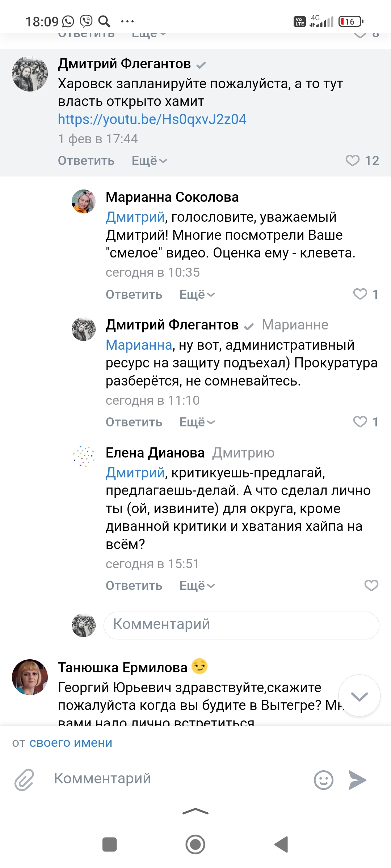Like Елена Дианова's reply
The width and height of the screenshot is (391, 868).
[x=371, y=585]
